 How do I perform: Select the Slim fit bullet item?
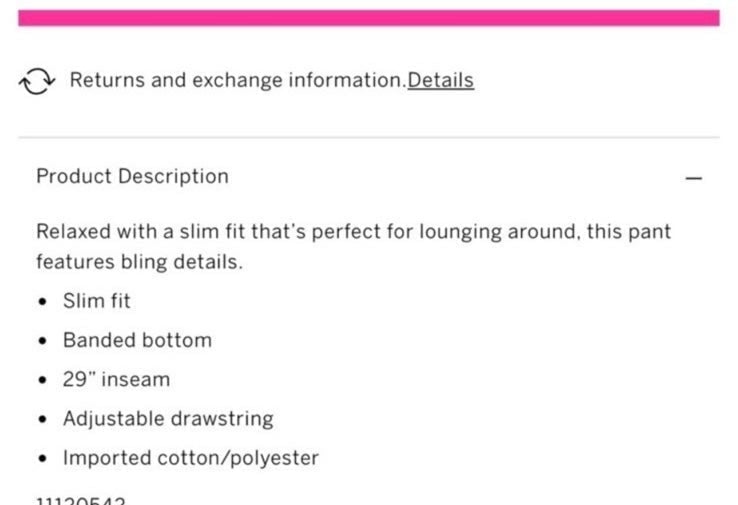pos(96,301)
